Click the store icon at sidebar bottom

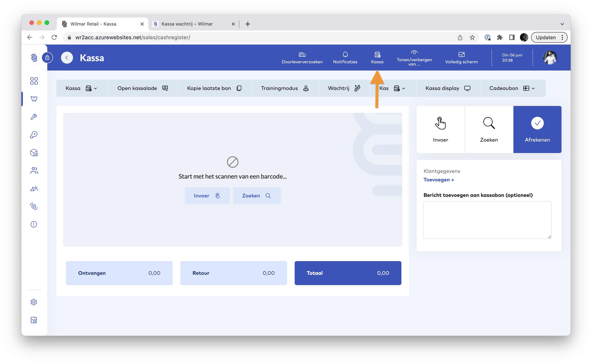(x=34, y=320)
